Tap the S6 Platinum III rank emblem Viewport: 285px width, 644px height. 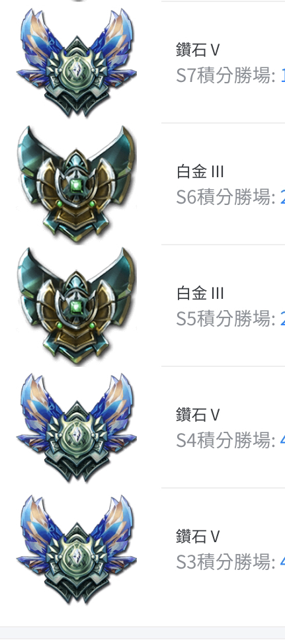pos(77,184)
